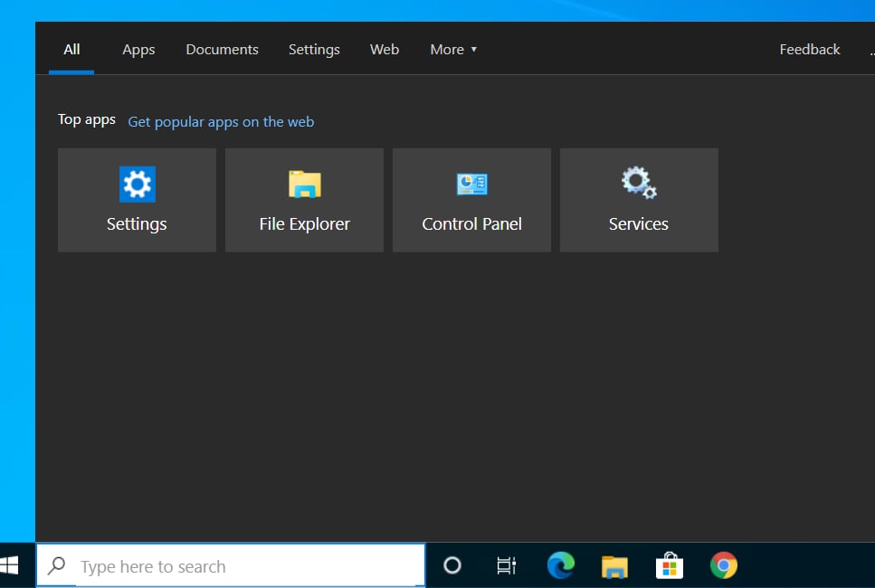Image resolution: width=875 pixels, height=588 pixels.
Task: Open Task View from the taskbar
Action: (x=507, y=566)
